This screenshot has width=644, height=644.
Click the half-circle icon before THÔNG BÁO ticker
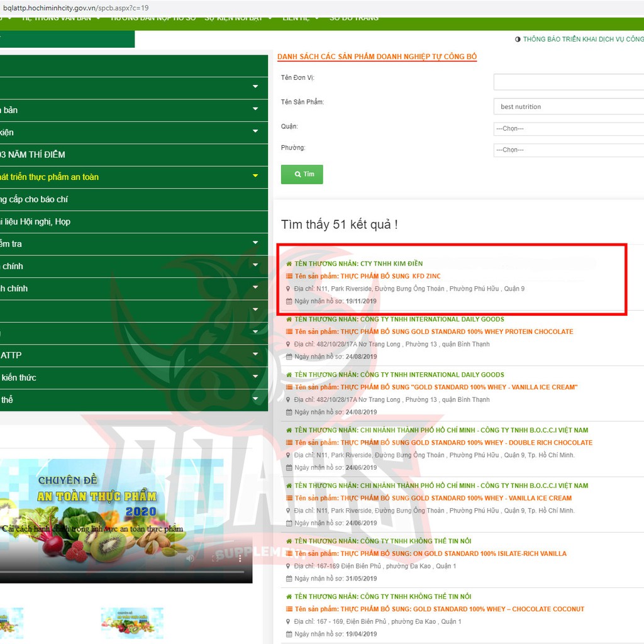coord(518,39)
